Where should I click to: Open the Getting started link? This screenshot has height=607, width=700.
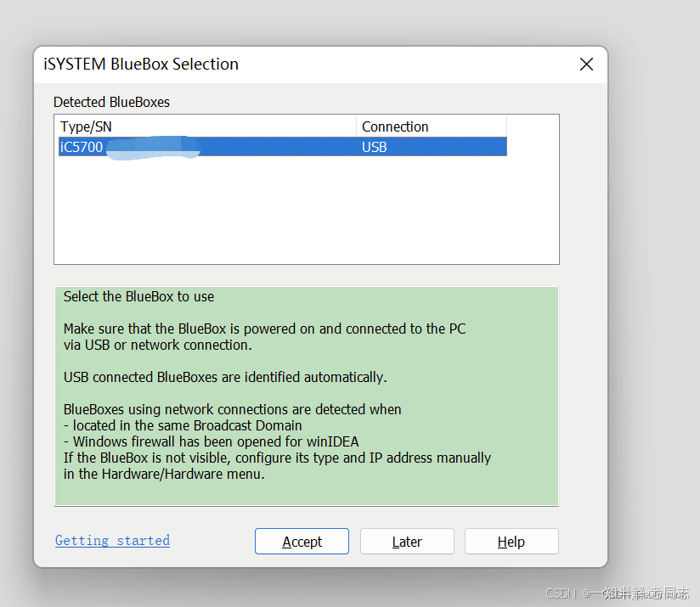(x=112, y=540)
